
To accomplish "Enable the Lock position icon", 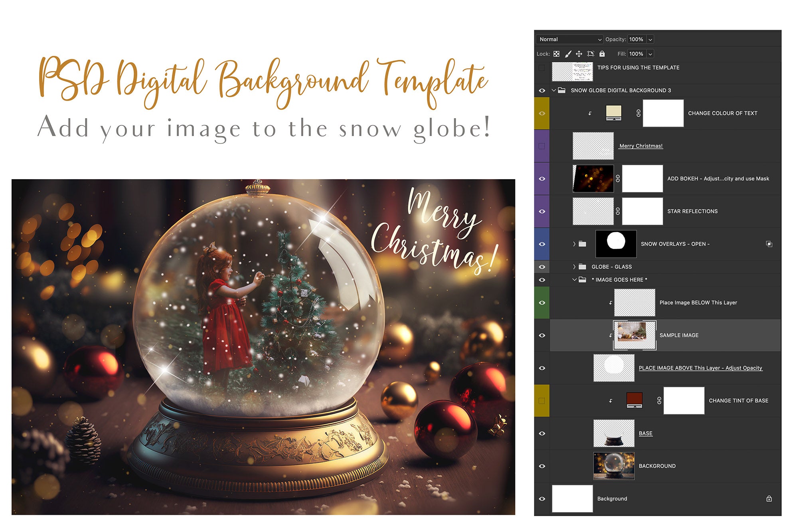I will [579, 54].
